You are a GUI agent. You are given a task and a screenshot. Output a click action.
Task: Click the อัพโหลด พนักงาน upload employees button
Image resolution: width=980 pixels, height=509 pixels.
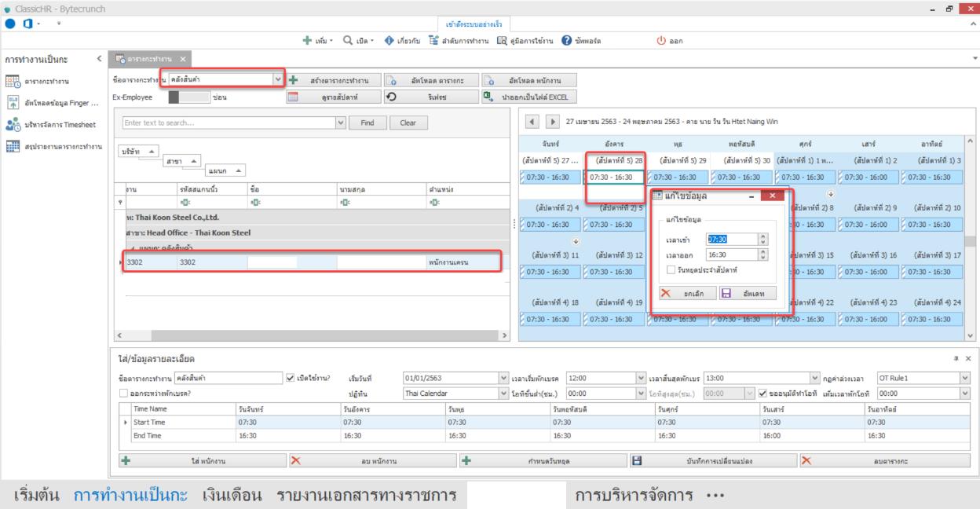coord(529,80)
